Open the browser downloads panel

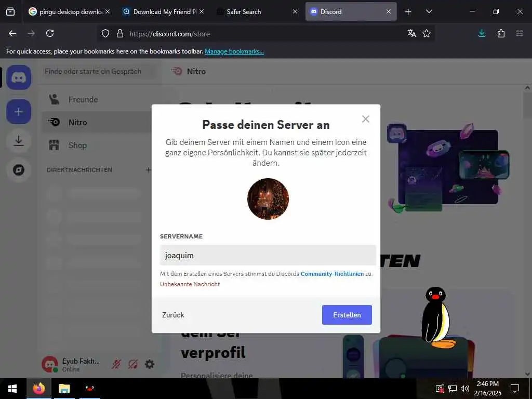tap(482, 33)
